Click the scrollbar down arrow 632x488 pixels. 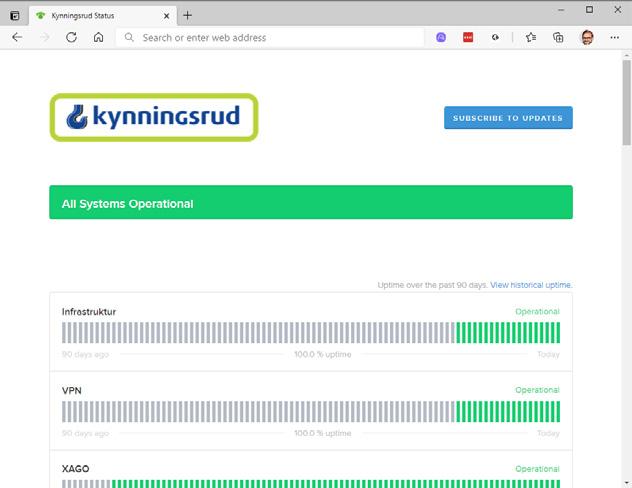(x=626, y=482)
